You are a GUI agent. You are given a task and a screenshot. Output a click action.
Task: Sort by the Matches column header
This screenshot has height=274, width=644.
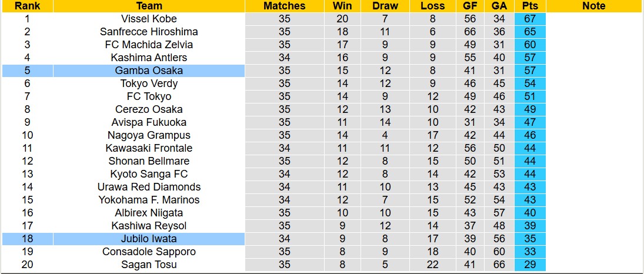[285, 6]
